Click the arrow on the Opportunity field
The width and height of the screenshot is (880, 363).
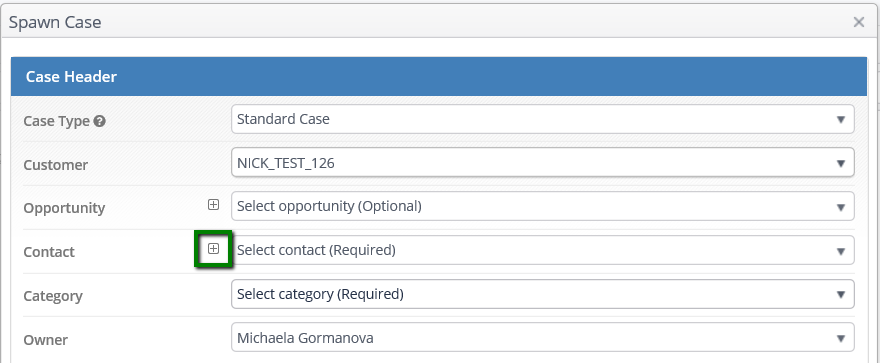tap(841, 207)
